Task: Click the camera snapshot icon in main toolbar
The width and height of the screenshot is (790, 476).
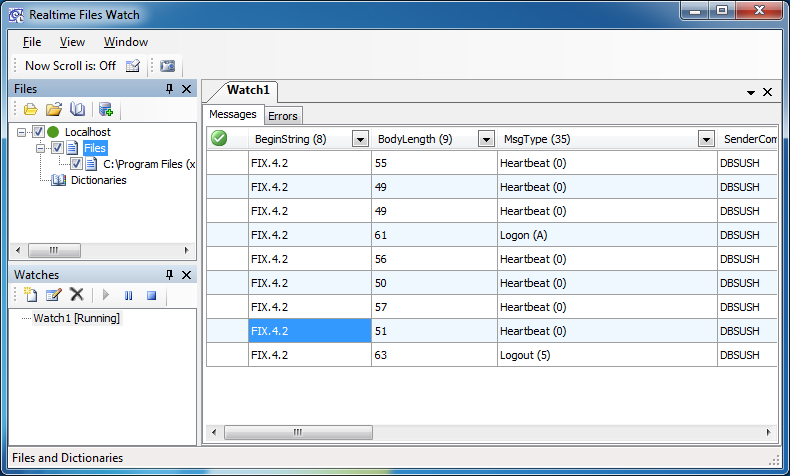Action: point(167,66)
